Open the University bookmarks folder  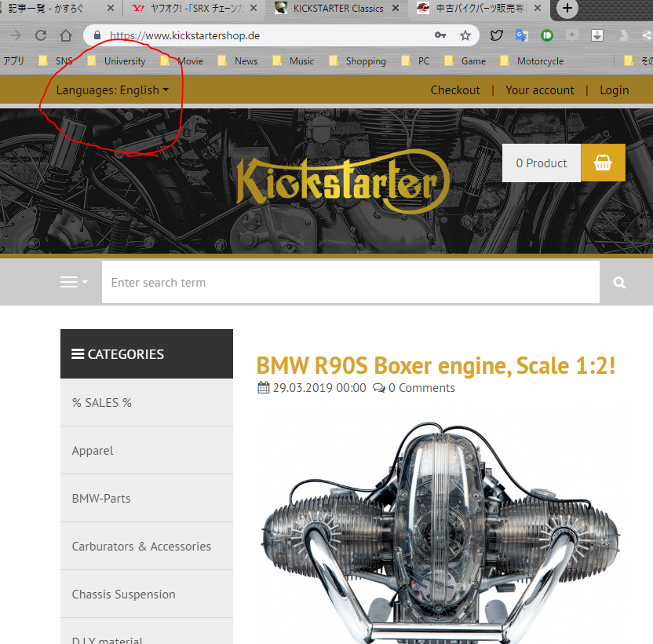coord(117,61)
